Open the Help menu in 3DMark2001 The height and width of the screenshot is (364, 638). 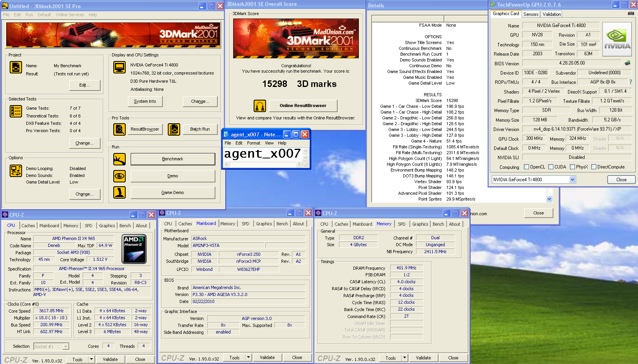click(x=93, y=15)
